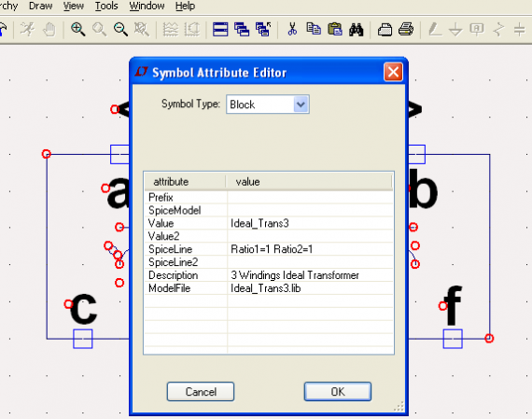Click the Cancel button
Image resolution: width=532 pixels, height=419 pixels.
201,392
